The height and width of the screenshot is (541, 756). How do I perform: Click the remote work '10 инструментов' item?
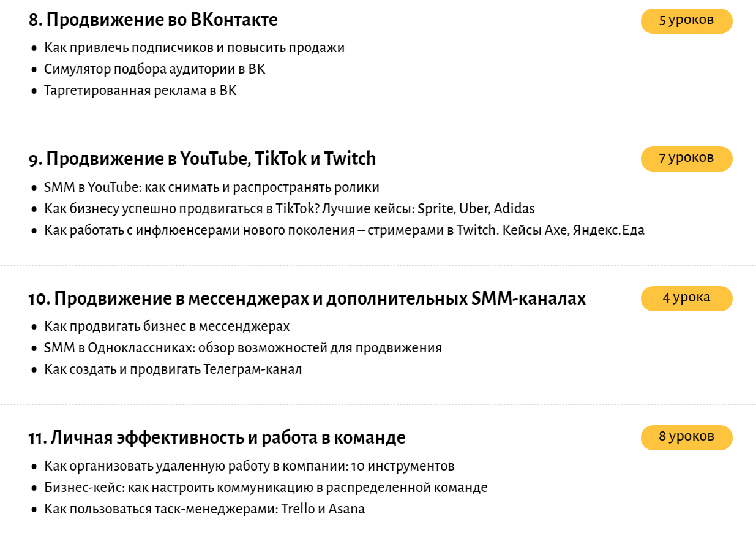click(x=249, y=466)
